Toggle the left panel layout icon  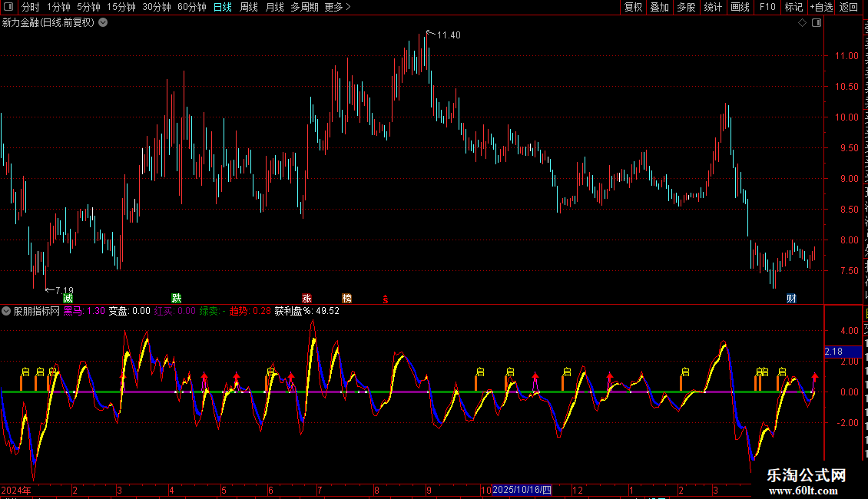coord(8,7)
